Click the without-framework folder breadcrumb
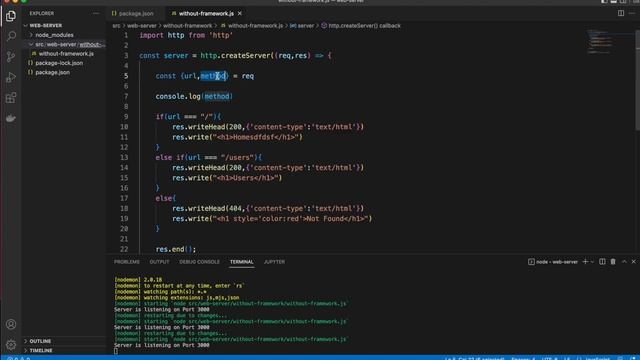 click(x=187, y=26)
